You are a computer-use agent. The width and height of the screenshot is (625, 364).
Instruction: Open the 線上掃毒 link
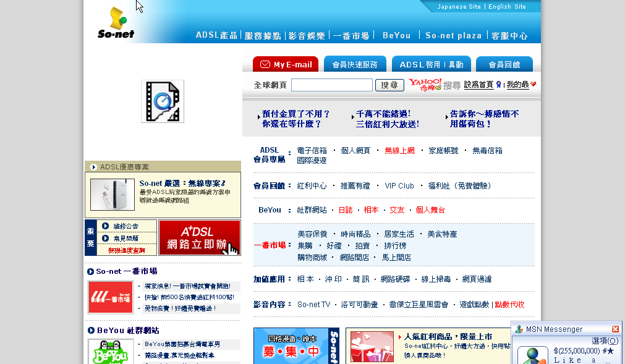tap(436, 279)
